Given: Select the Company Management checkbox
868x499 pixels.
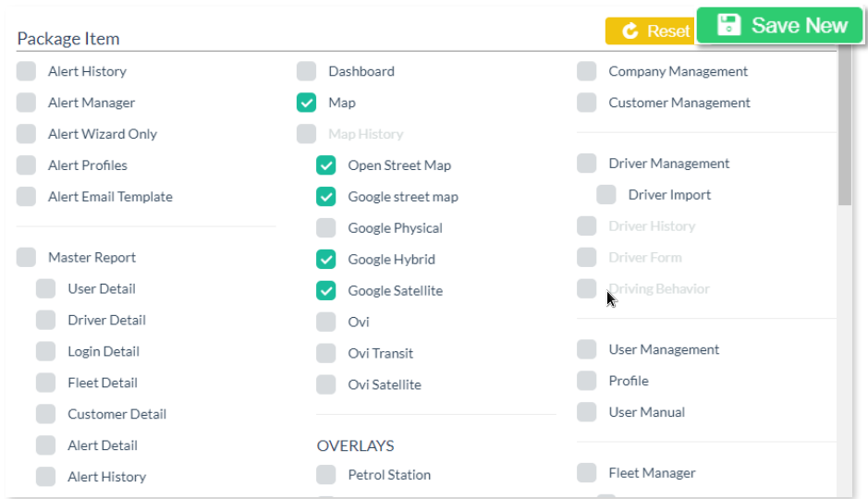Looking at the screenshot, I should tap(587, 71).
